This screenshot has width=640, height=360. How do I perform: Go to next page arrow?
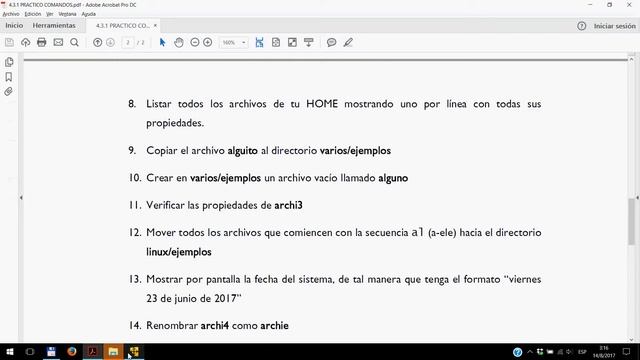110,42
